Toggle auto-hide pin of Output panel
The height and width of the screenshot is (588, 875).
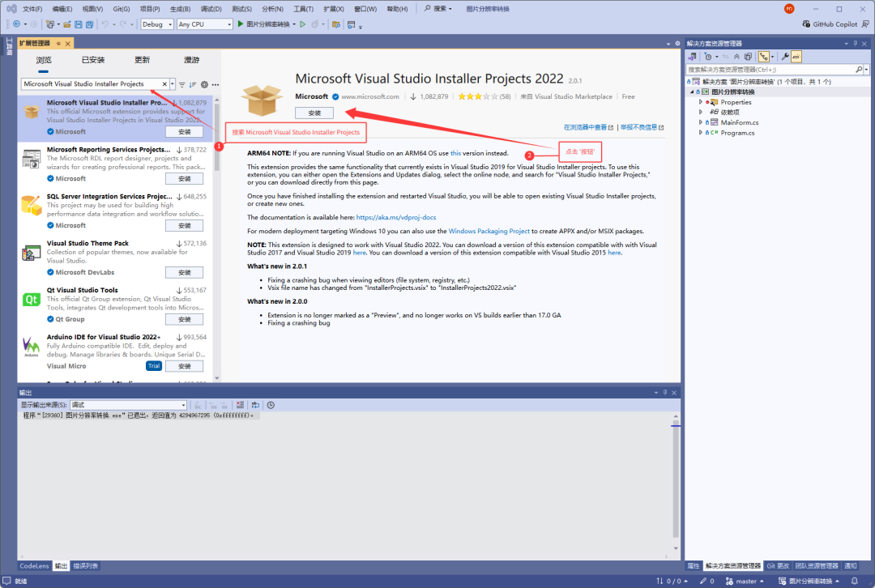(x=664, y=393)
